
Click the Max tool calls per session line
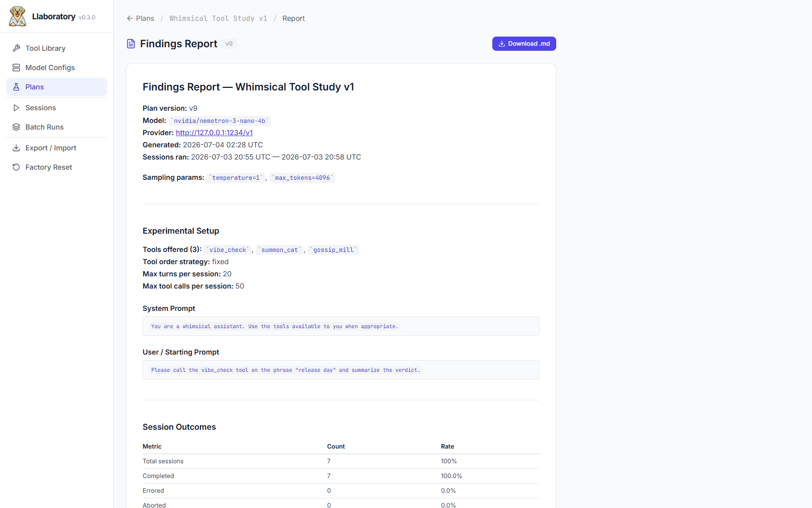193,286
